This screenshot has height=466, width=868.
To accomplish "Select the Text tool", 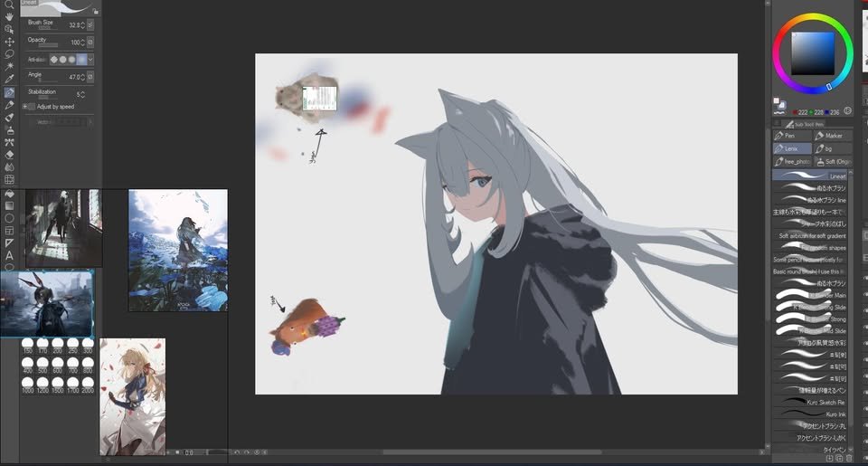I will (9, 255).
